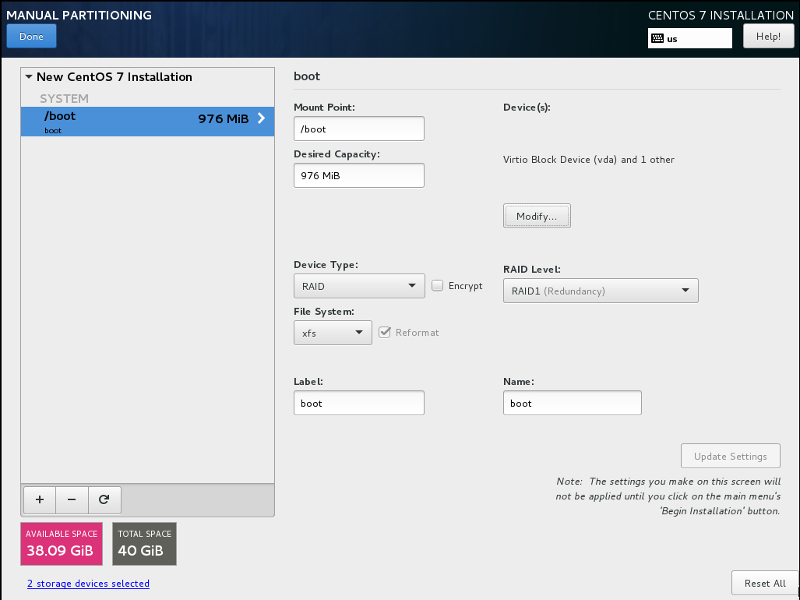Click Modify to change device selection
This screenshot has width=800, height=600.
point(536,215)
